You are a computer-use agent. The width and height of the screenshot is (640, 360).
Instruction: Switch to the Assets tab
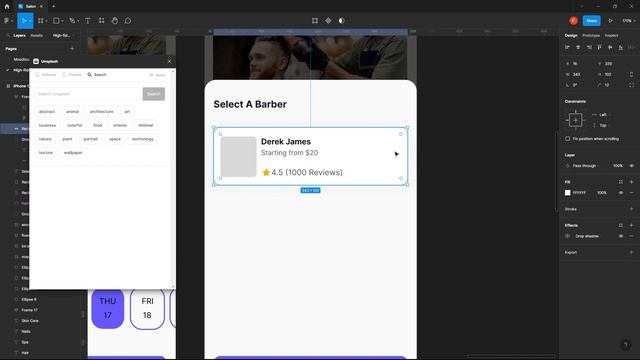pos(36,36)
